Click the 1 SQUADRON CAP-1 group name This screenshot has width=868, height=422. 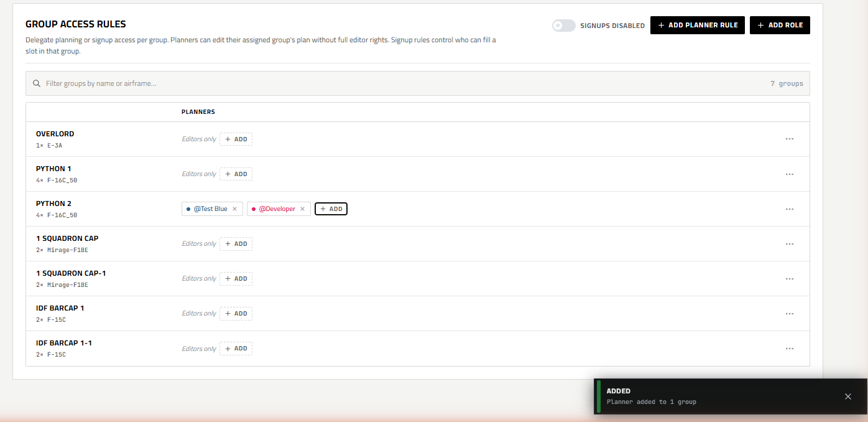click(71, 273)
